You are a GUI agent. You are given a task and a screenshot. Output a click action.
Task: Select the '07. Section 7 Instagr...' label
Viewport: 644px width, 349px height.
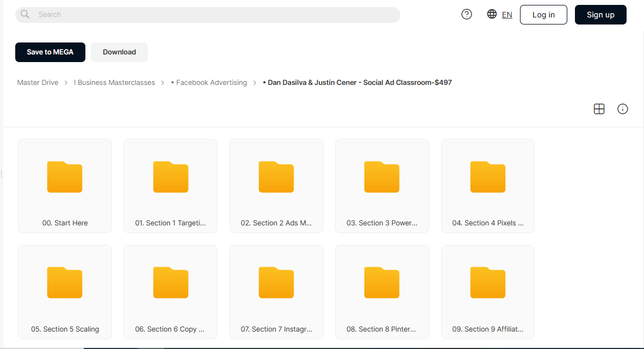coord(276,329)
